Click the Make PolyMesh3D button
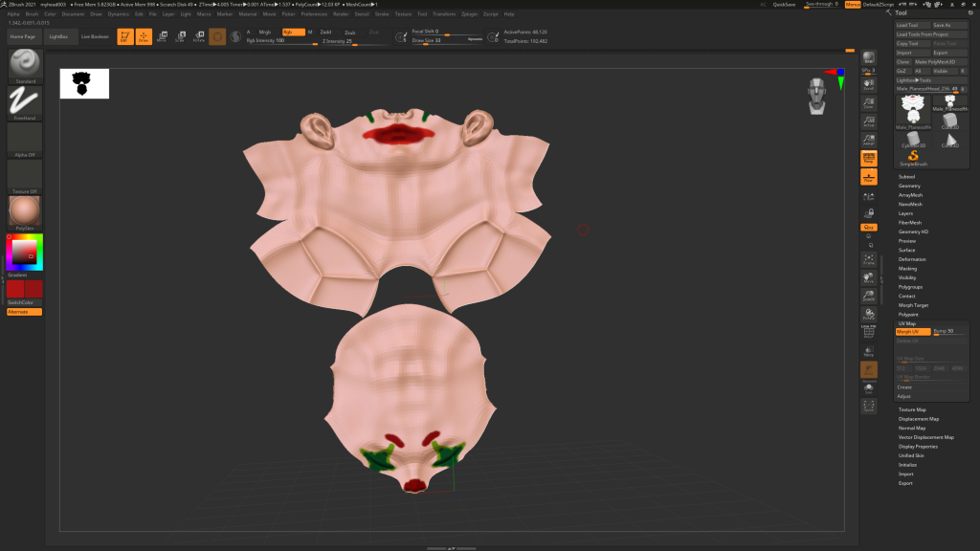 [x=941, y=62]
